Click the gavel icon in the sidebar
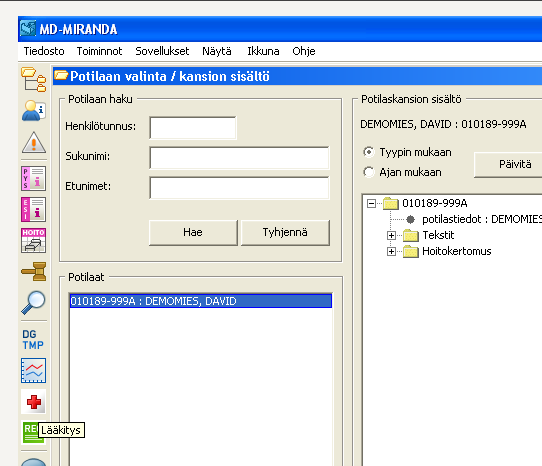The width and height of the screenshot is (542, 466). [34, 271]
